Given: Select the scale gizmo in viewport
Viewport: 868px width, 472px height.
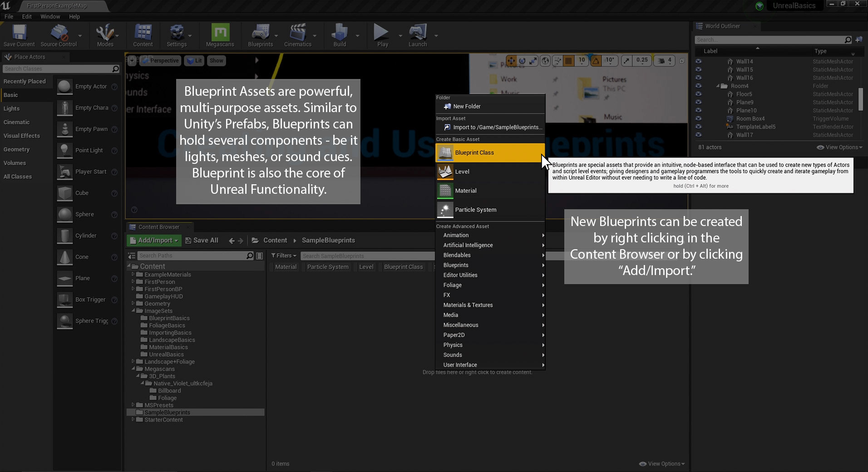Looking at the screenshot, I should pyautogui.click(x=533, y=60).
